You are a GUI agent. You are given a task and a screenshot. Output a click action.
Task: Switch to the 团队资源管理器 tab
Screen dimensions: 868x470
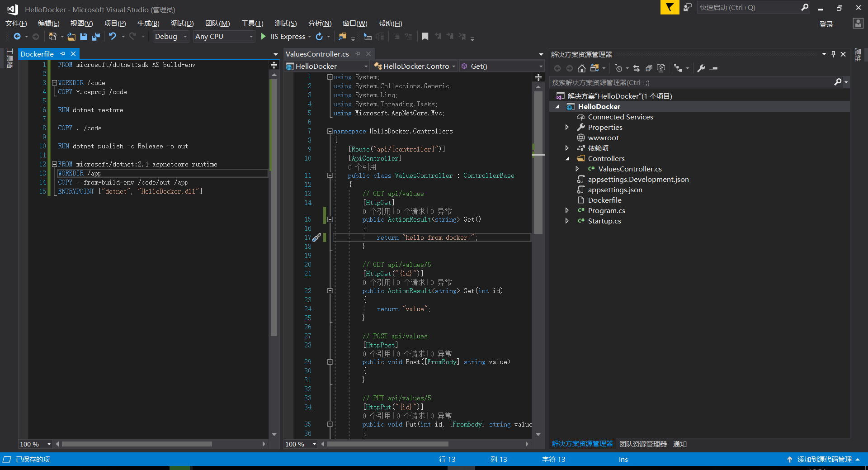(643, 444)
